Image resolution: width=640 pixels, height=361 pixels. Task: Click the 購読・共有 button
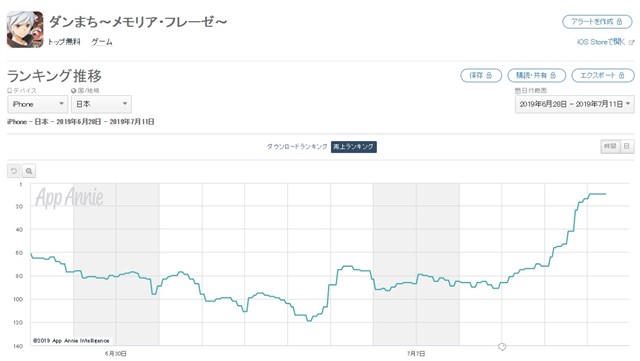click(536, 75)
